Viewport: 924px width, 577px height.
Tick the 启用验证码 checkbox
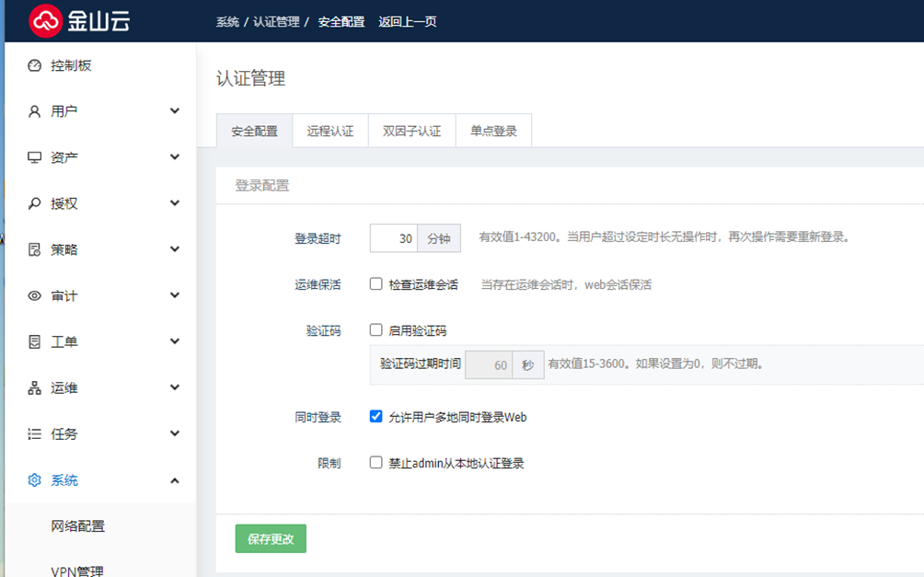point(376,330)
